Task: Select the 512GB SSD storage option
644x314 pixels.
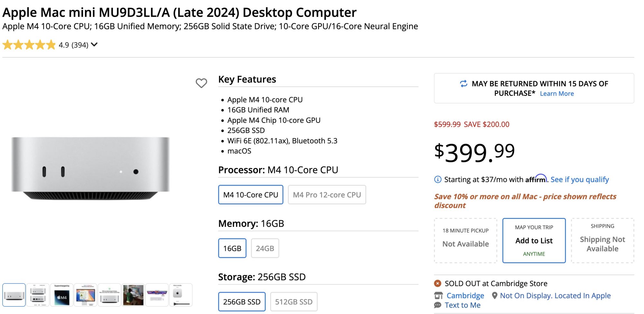Action: [294, 302]
